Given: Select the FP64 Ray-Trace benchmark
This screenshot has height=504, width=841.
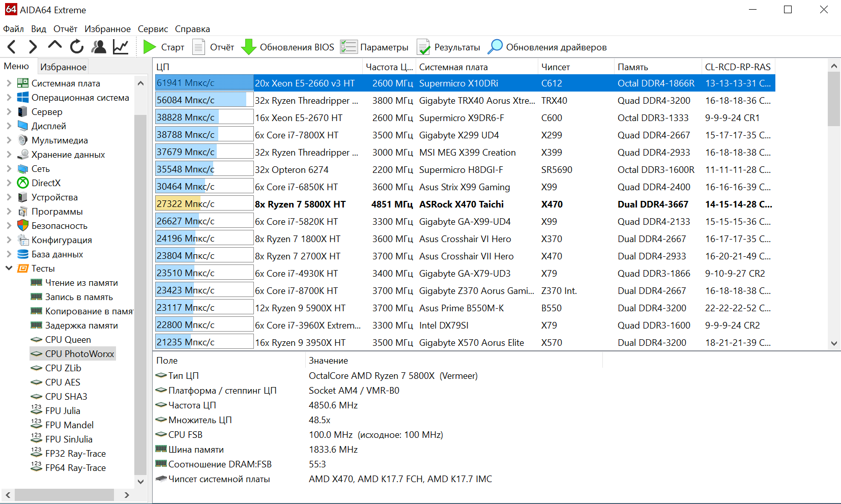Looking at the screenshot, I should 76,467.
